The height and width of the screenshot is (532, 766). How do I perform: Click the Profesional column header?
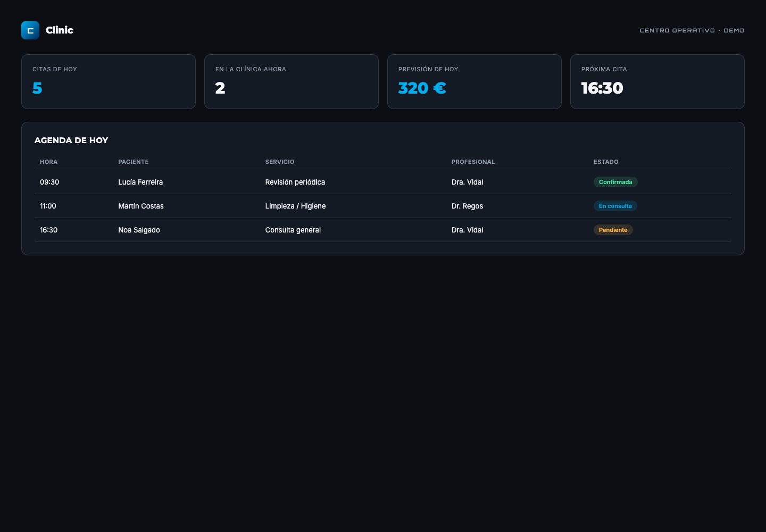473,162
